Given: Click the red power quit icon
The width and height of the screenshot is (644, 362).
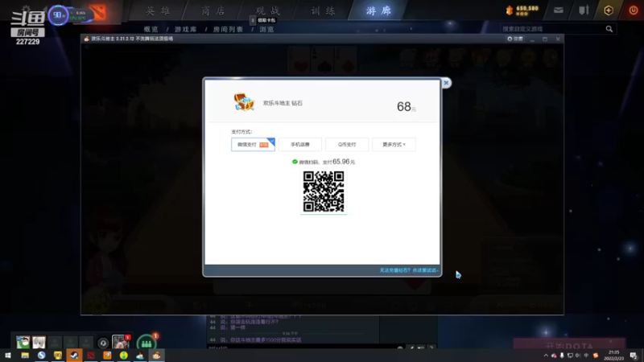Looking at the screenshot, I should pos(634,10).
